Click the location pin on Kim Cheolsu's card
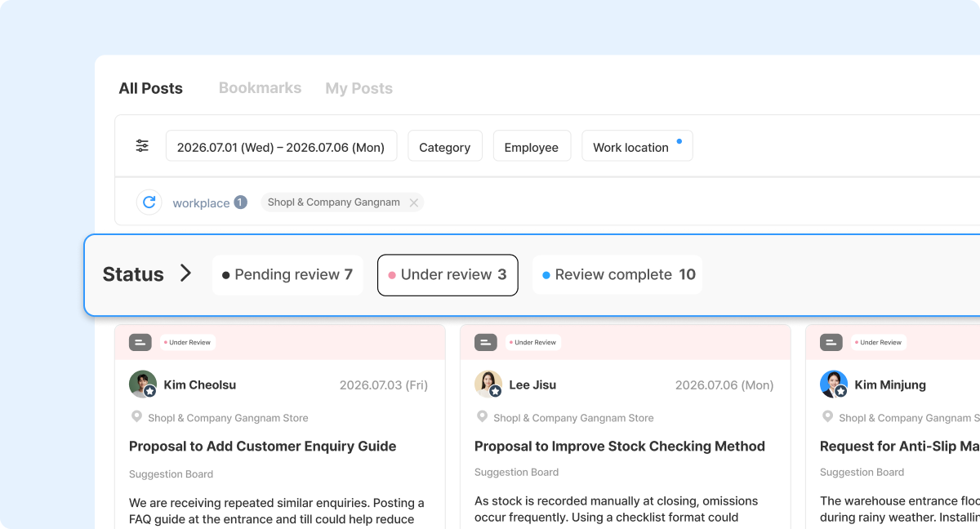The height and width of the screenshot is (529, 980). tap(136, 417)
